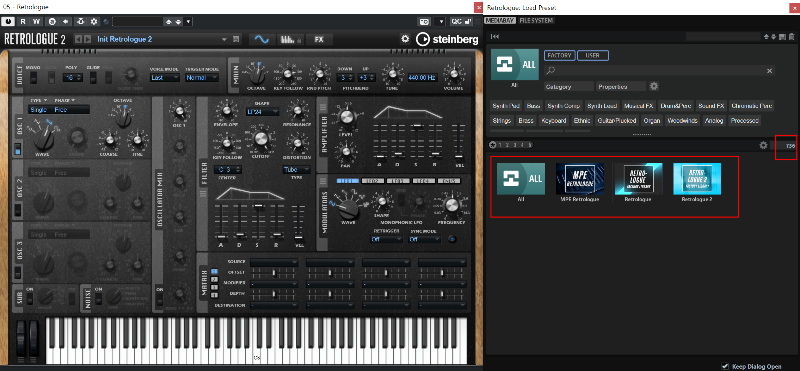Open the Voice Mode Last dropdown
The width and height of the screenshot is (800, 371).
[165, 78]
